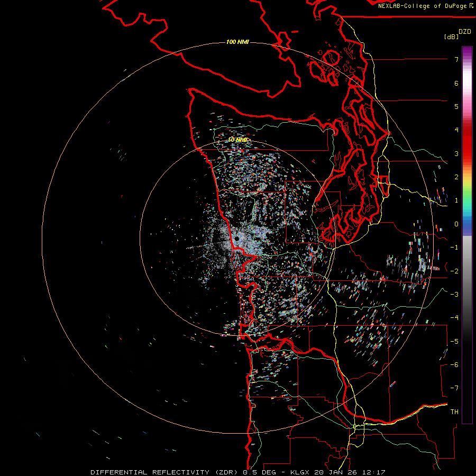Select the 4 value on the scale

pyautogui.click(x=456, y=130)
